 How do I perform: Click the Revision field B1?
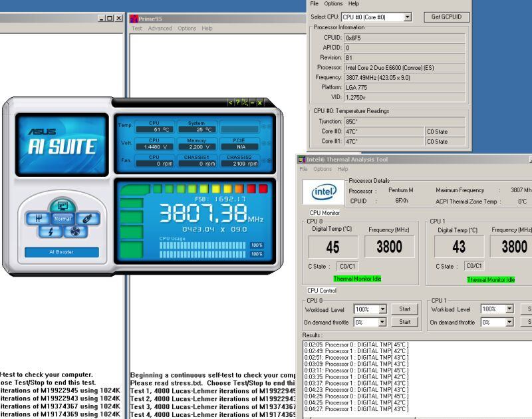tap(404, 58)
